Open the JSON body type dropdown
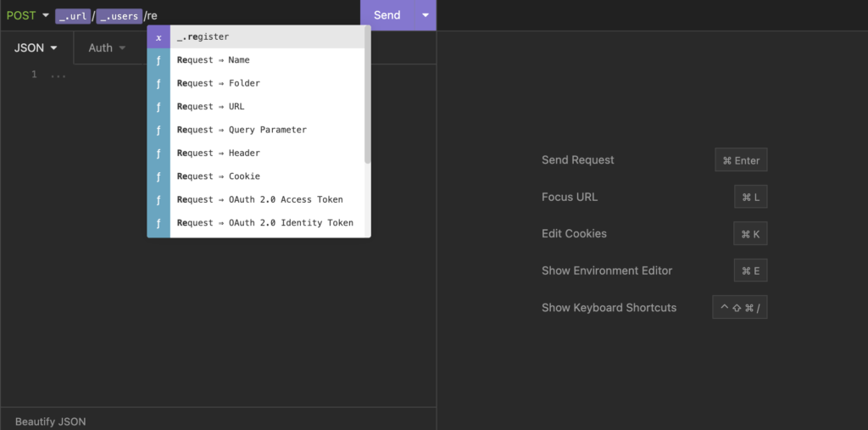Screen dimensions: 868x430 [x=36, y=47]
